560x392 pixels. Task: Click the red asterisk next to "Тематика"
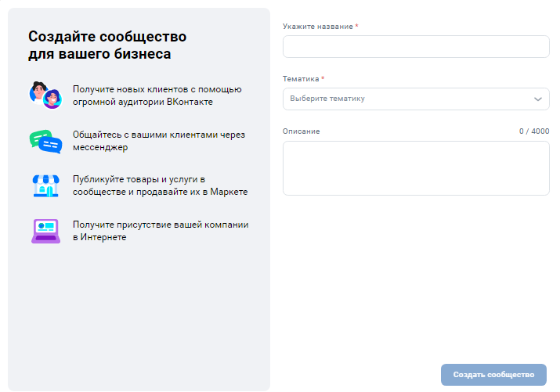click(323, 79)
